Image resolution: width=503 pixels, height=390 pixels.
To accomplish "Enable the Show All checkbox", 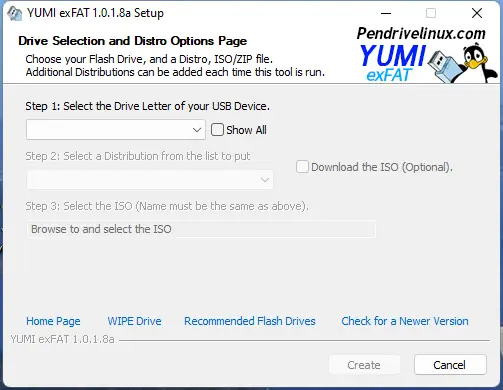I will (217, 130).
